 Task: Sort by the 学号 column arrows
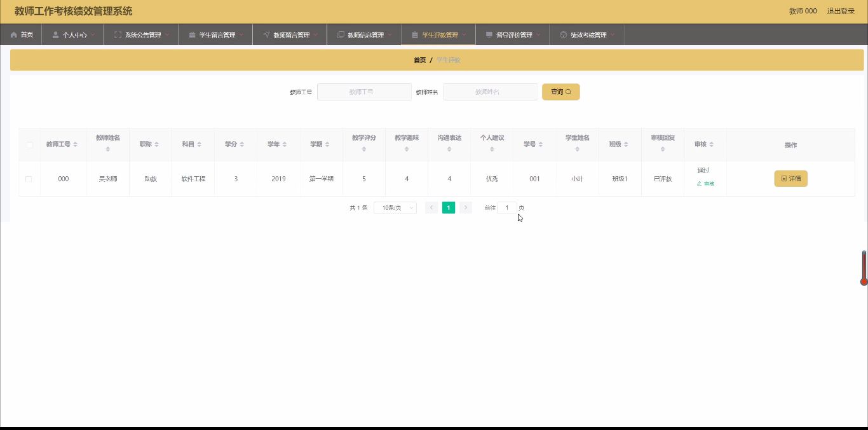(x=541, y=145)
